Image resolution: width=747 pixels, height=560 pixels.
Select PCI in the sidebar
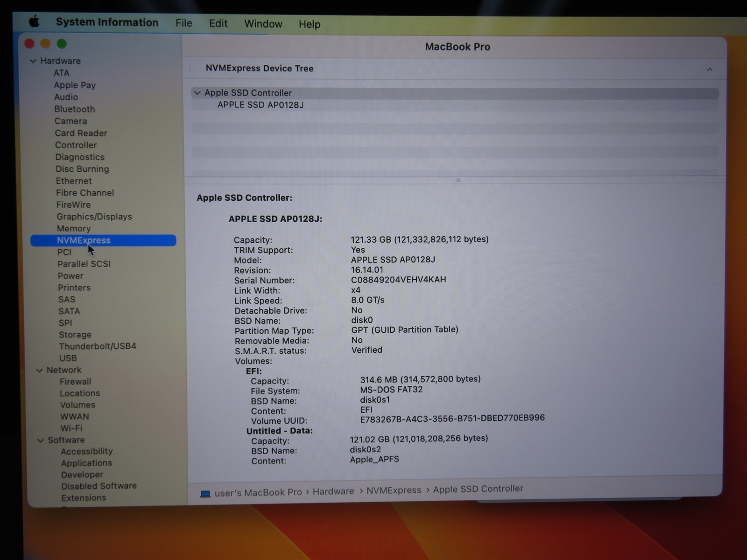pyautogui.click(x=64, y=252)
